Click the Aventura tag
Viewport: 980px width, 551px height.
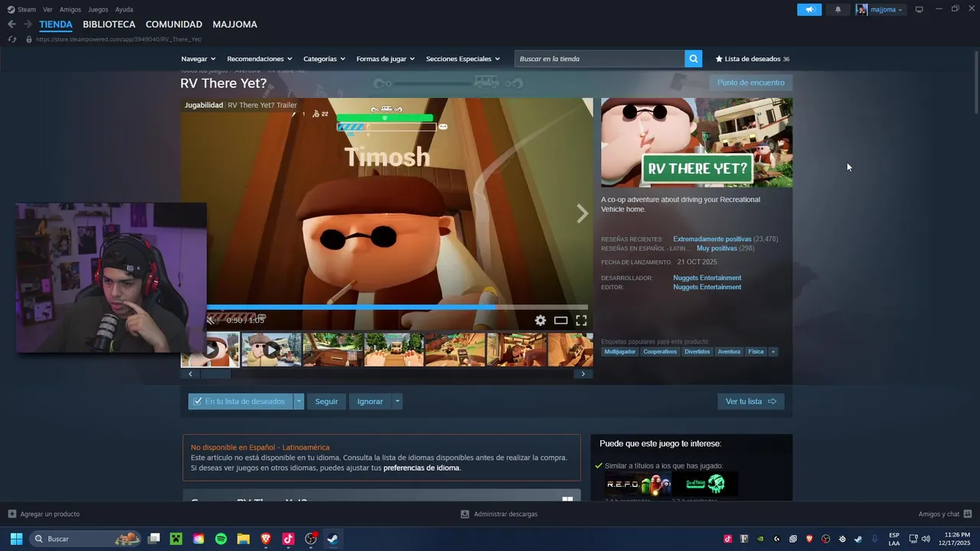click(729, 352)
